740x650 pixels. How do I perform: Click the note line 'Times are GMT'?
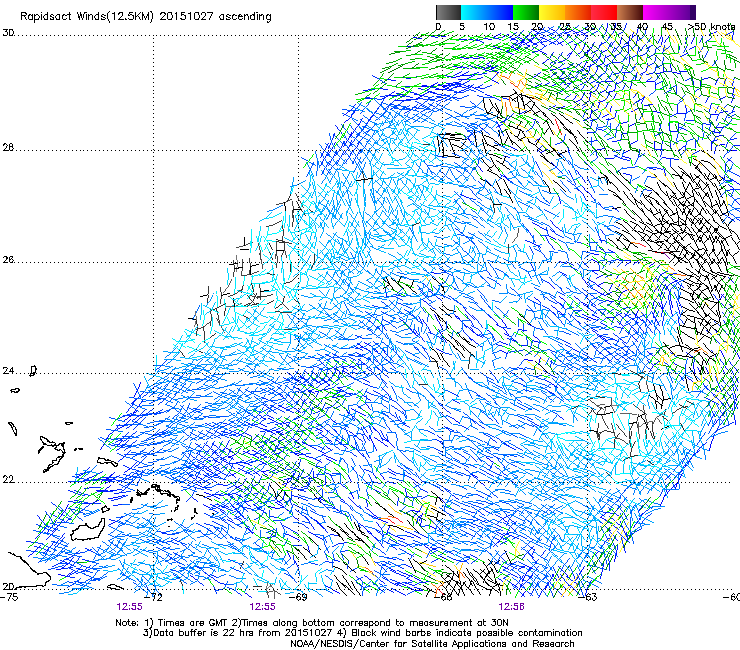click(x=194, y=623)
